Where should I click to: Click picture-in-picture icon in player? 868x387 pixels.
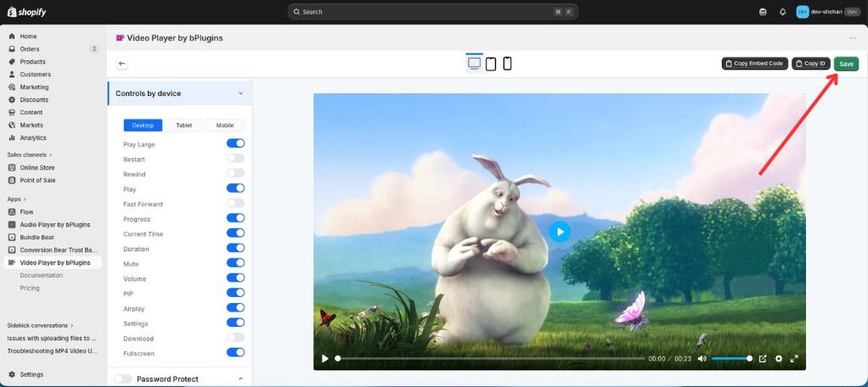[x=762, y=359]
